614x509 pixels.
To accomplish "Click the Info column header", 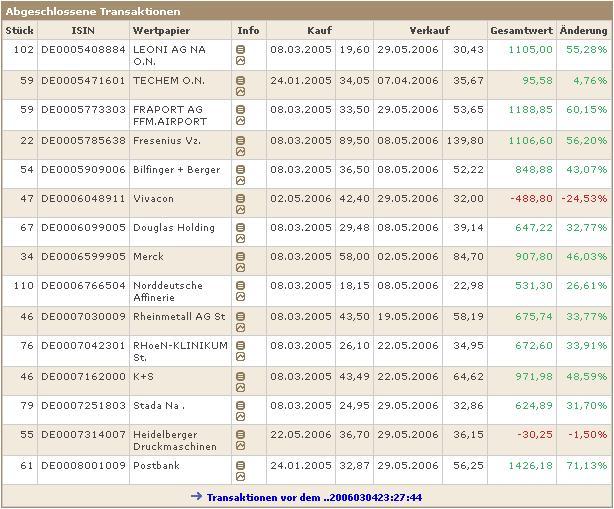I will click(248, 31).
